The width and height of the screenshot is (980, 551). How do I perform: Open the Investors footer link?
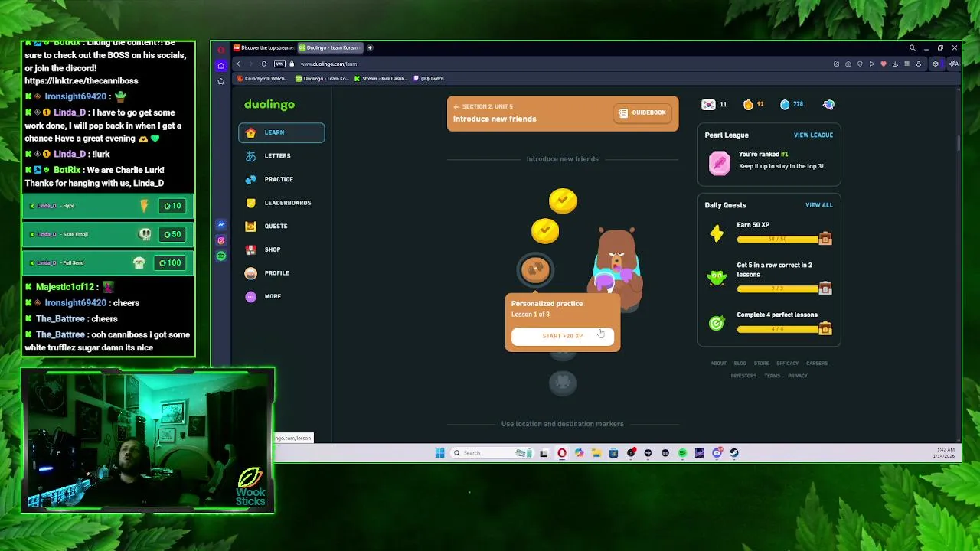coord(743,376)
